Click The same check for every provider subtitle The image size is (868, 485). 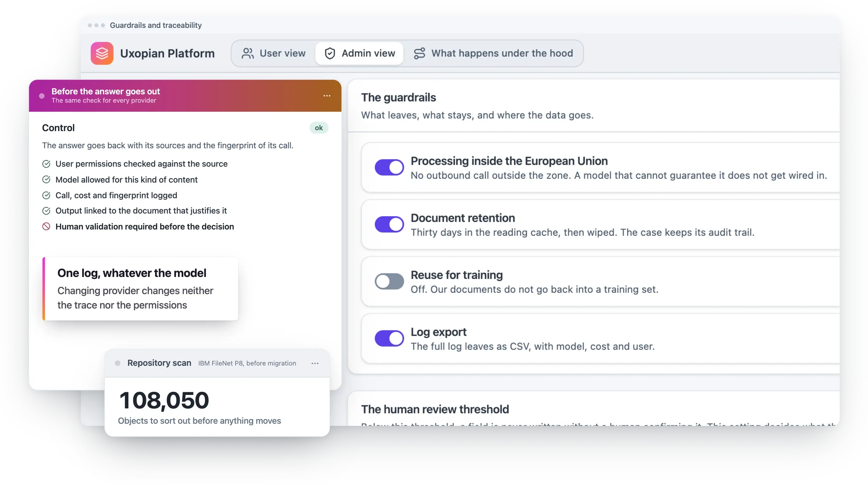click(x=104, y=100)
